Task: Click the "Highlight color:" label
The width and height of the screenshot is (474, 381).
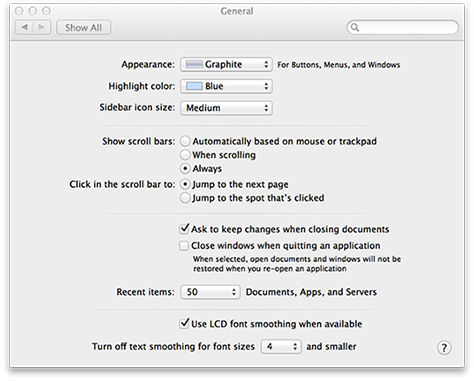Action: tap(142, 86)
